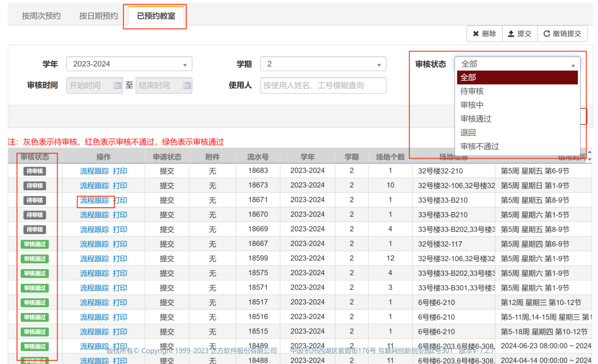
Task: Open 流程跟踪 for serial number 18683
Action: point(94,171)
